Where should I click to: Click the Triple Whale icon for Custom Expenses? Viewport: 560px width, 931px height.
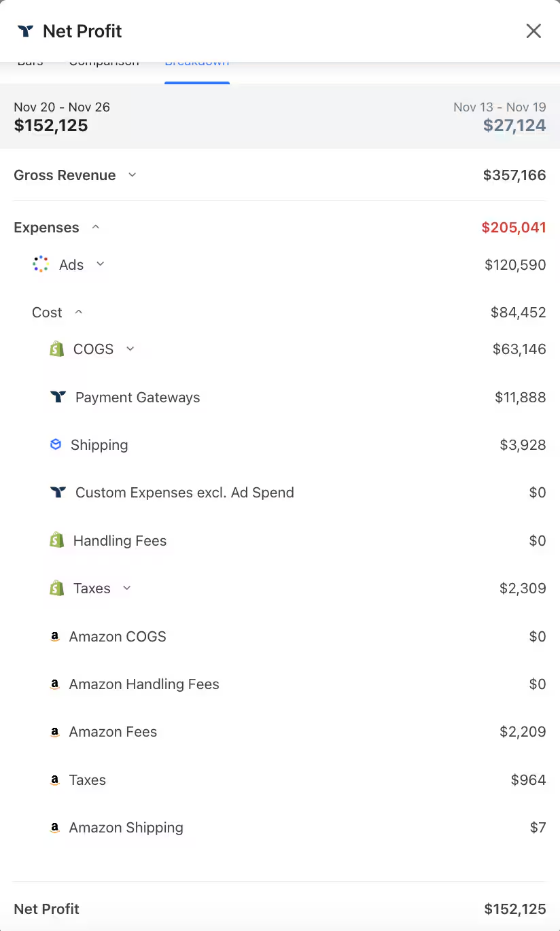[59, 492]
